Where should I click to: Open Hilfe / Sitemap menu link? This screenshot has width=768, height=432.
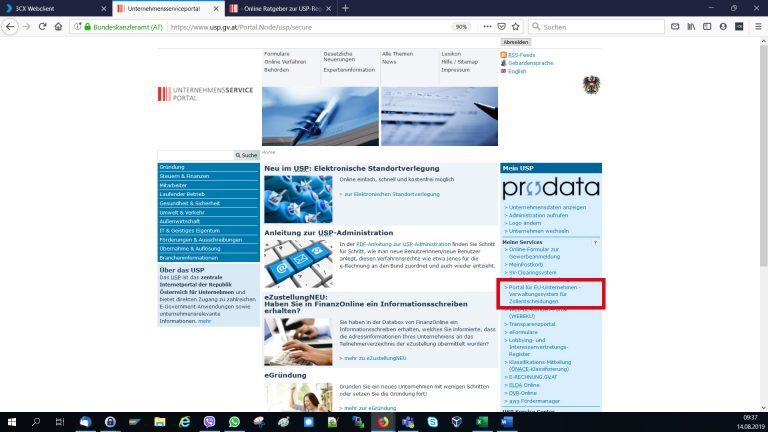coord(459,62)
